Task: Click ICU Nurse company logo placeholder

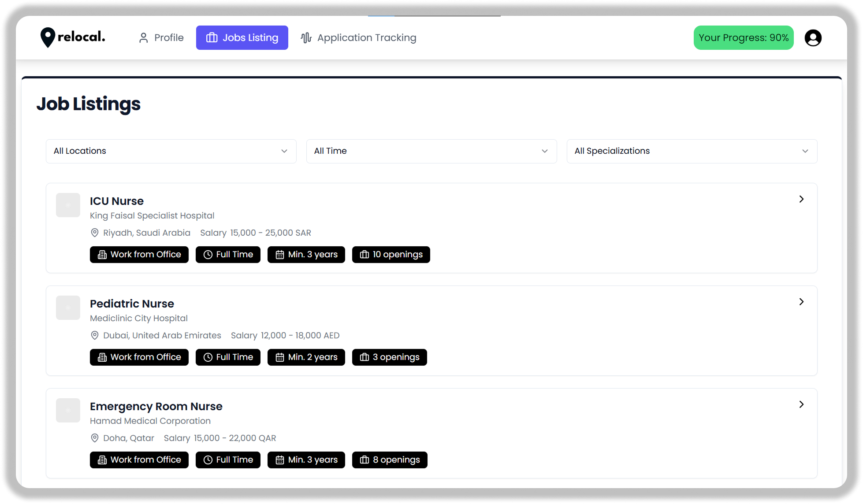Action: coord(68,205)
